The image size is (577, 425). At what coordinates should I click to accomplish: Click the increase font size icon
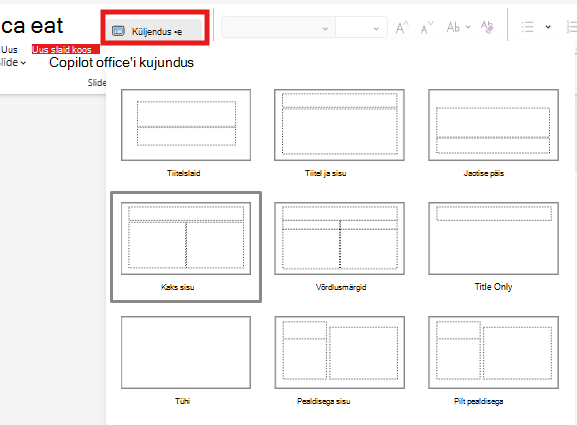point(402,28)
